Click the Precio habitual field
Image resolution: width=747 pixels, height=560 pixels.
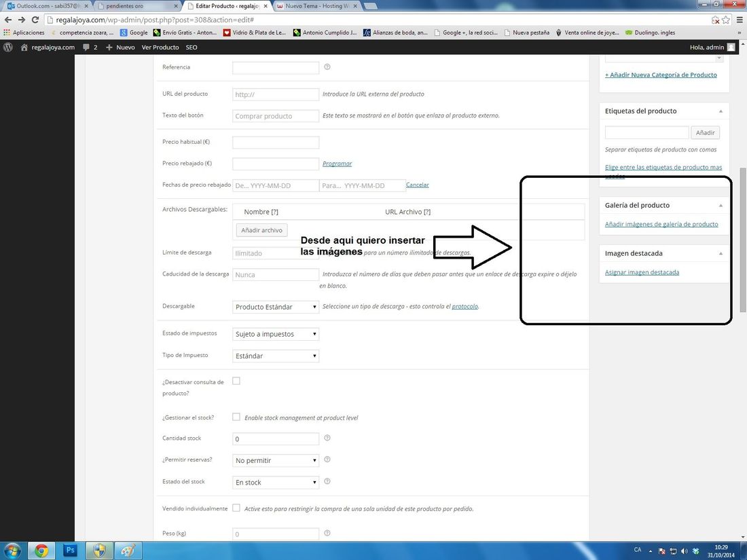coord(276,143)
